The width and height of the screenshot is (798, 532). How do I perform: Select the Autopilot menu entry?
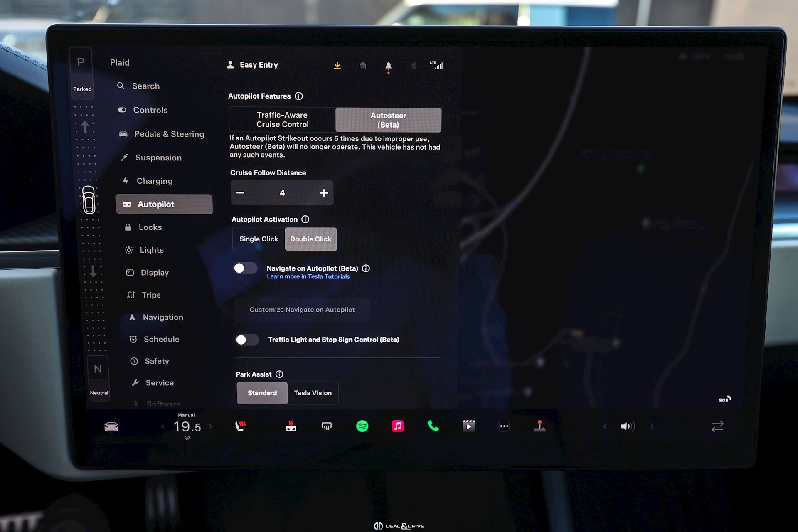[164, 204]
